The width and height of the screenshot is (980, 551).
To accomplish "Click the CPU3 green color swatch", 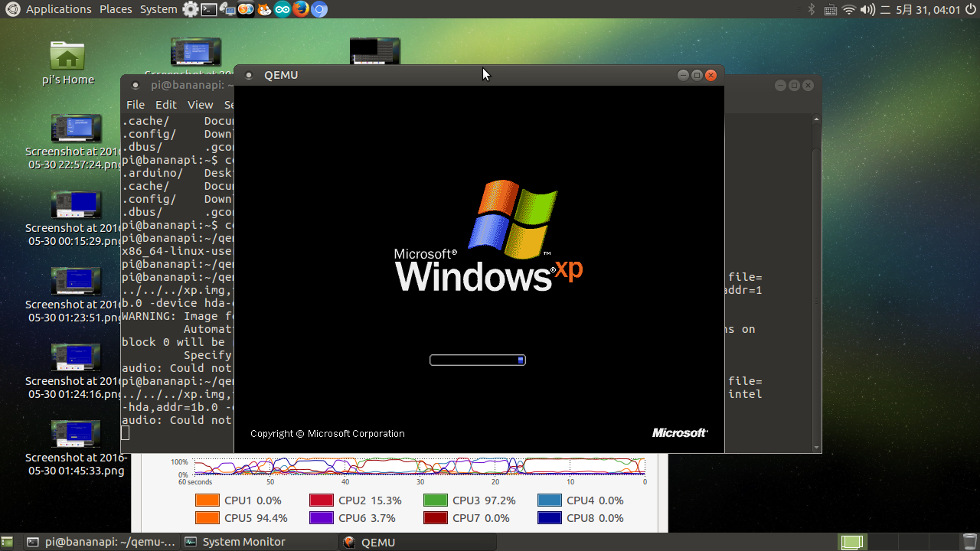I will (436, 500).
